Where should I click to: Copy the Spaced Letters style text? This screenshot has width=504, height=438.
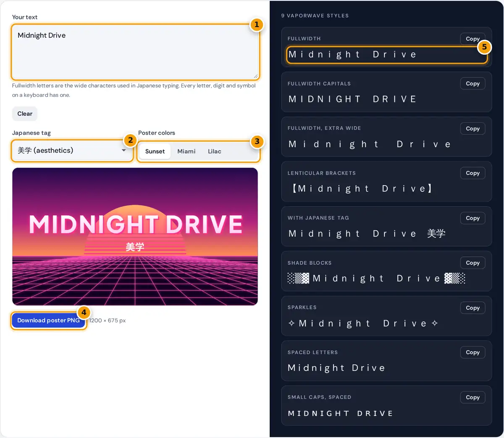[x=472, y=352]
